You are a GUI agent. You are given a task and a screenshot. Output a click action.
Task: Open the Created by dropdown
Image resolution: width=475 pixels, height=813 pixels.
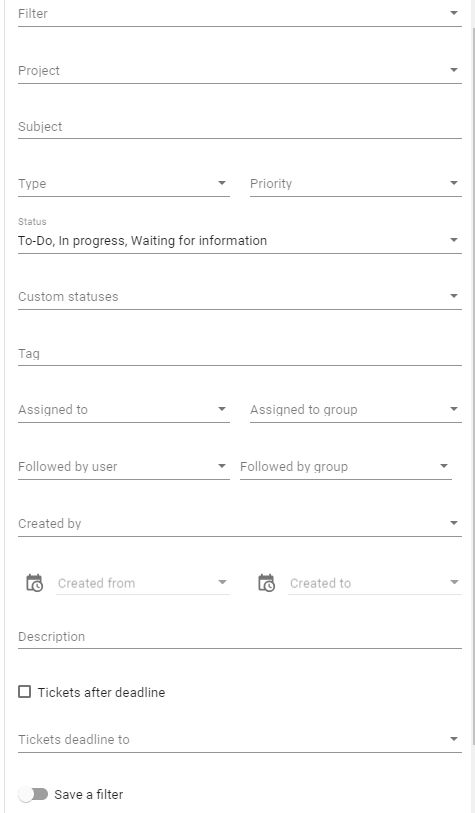(240, 524)
